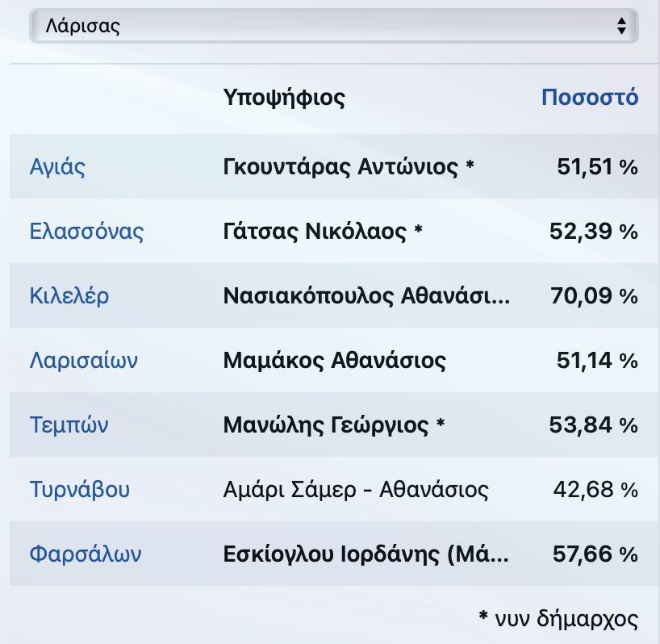Viewport: 660px width, 644px height.
Task: Select truncated name Νασιακόπουλος Αθανάσι...
Action: pyautogui.click(x=366, y=295)
